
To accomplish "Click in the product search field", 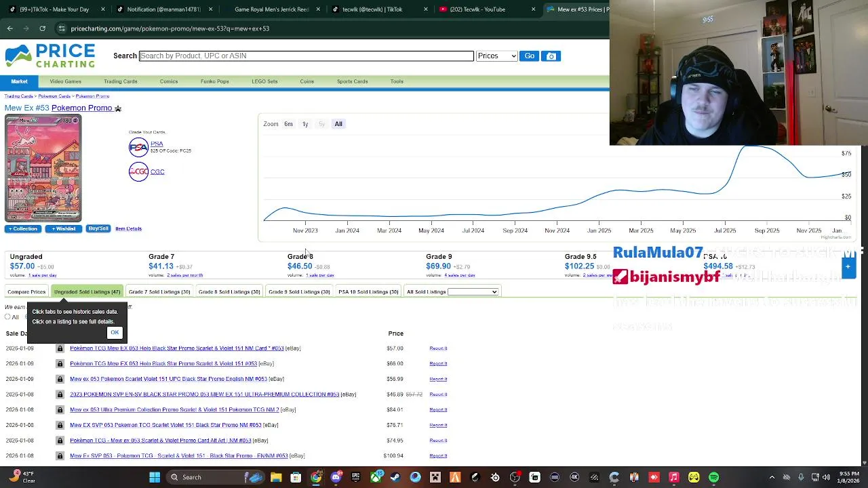I will [306, 56].
